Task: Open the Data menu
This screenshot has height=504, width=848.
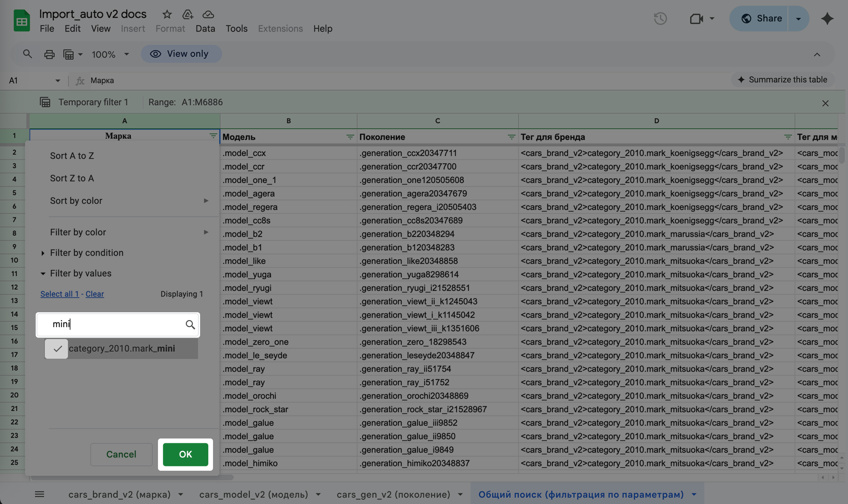Action: (205, 29)
